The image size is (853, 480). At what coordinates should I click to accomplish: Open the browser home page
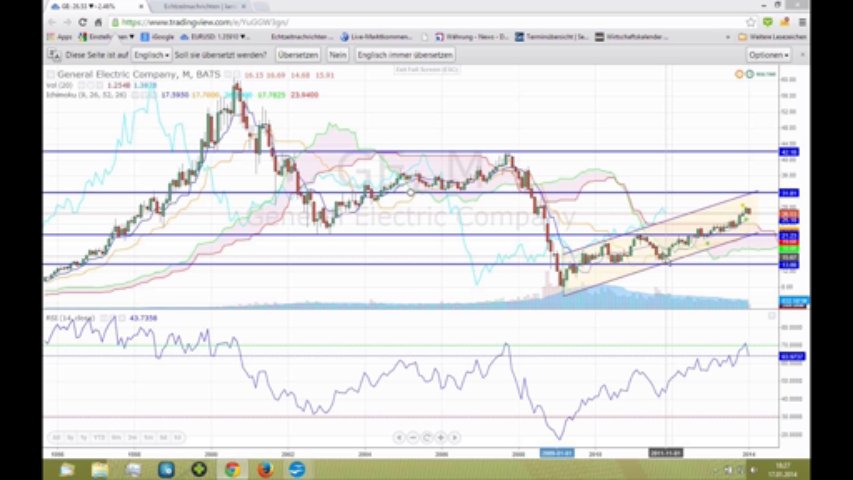pyautogui.click(x=98, y=22)
